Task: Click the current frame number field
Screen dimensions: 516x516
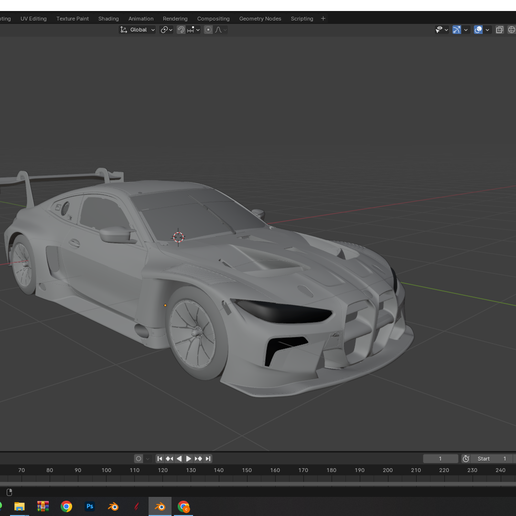Action: (x=440, y=459)
